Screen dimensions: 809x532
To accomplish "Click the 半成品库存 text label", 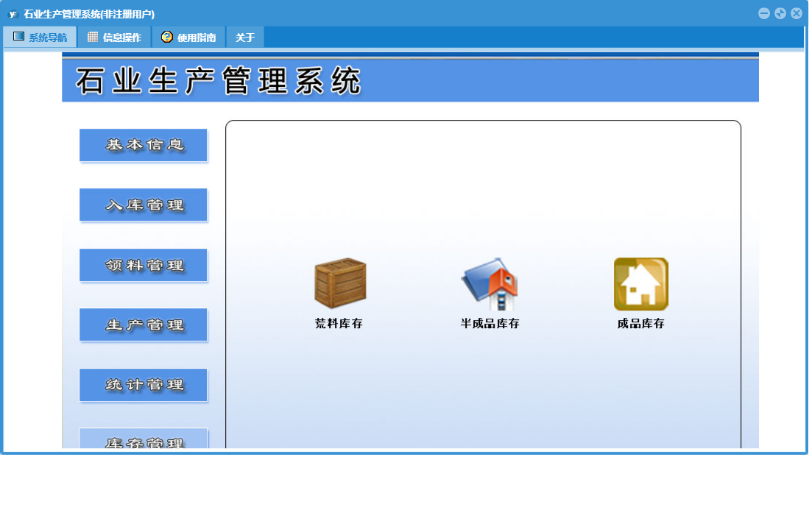I will 490,323.
